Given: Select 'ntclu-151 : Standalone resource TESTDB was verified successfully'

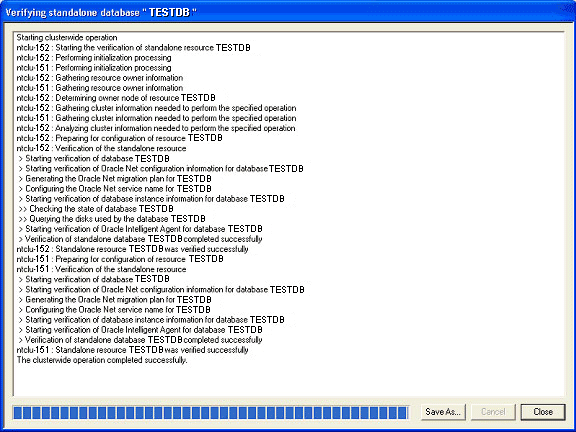Looking at the screenshot, I should 132,350.
